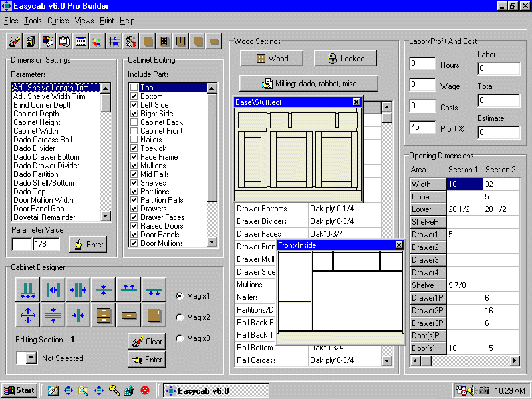This screenshot has height=399, width=532.
Task: Click the four-pane cabinet view toolbar icon
Action: click(x=181, y=41)
